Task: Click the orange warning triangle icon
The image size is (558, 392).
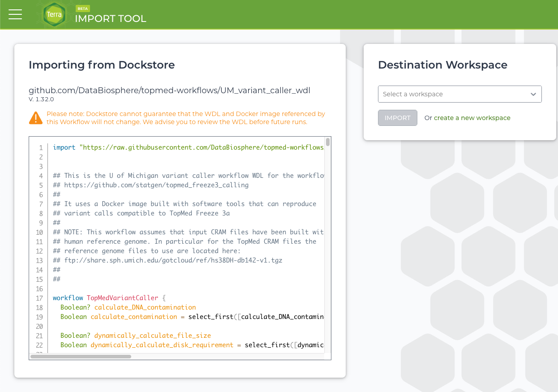Action: click(x=36, y=118)
